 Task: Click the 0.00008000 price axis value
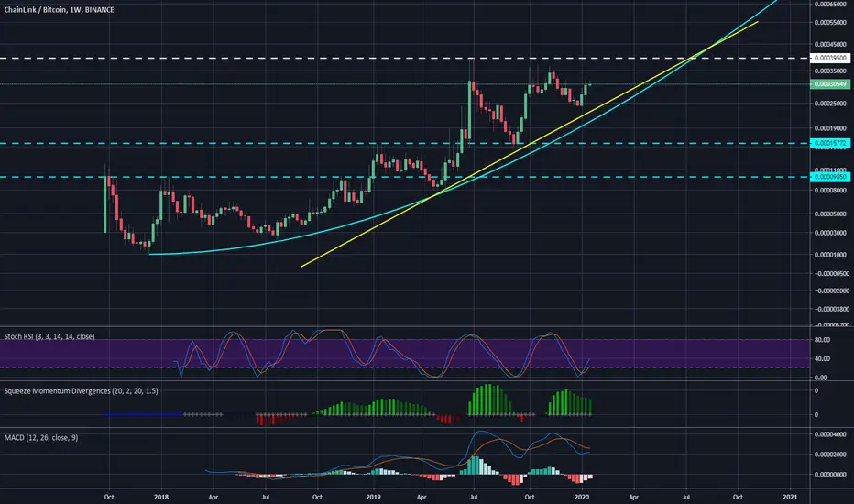830,191
